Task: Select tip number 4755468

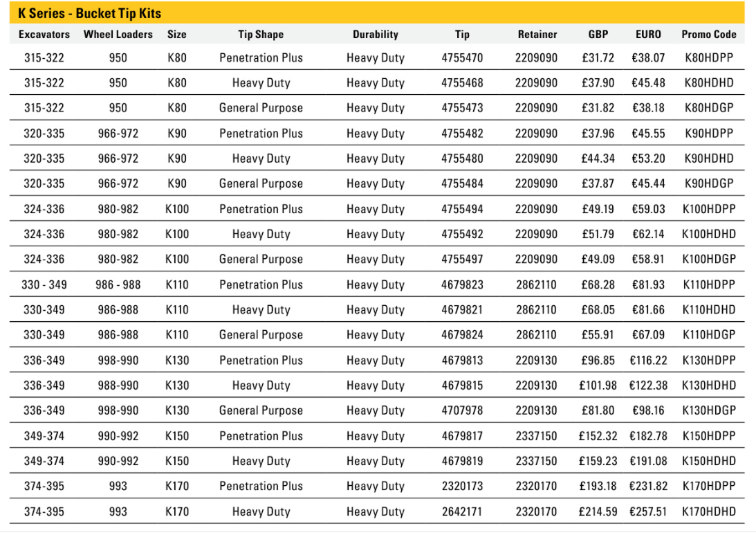Action: (462, 83)
